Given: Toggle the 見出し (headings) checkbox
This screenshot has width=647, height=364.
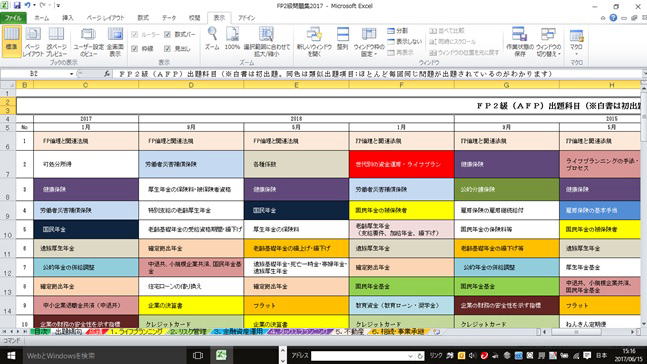Looking at the screenshot, I should coord(167,49).
